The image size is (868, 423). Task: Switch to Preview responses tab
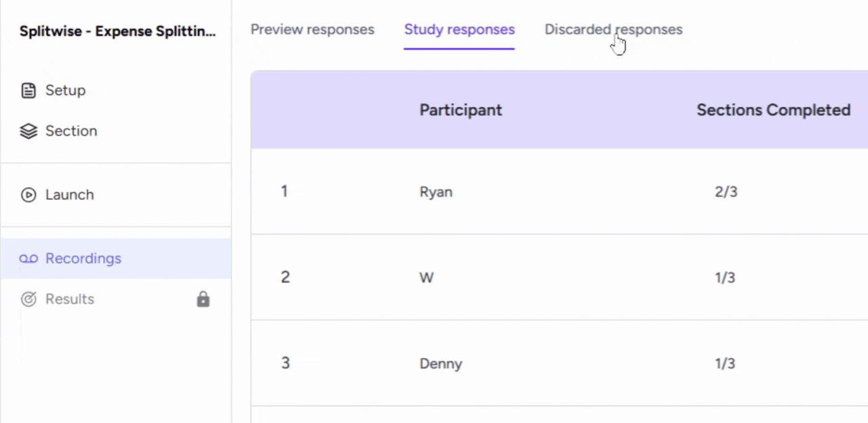312,30
